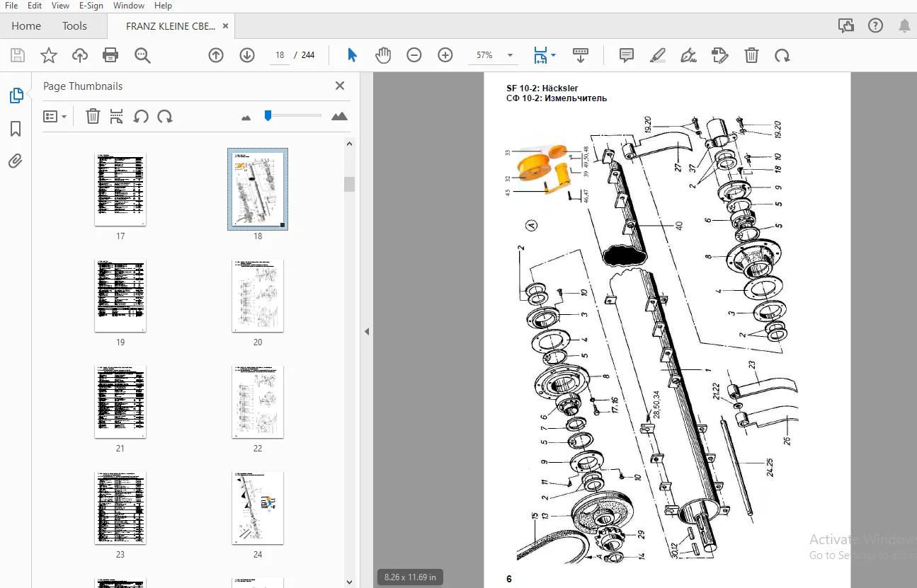The image size is (917, 588).
Task: Open the Attachments paperclip panel
Action: point(16,161)
